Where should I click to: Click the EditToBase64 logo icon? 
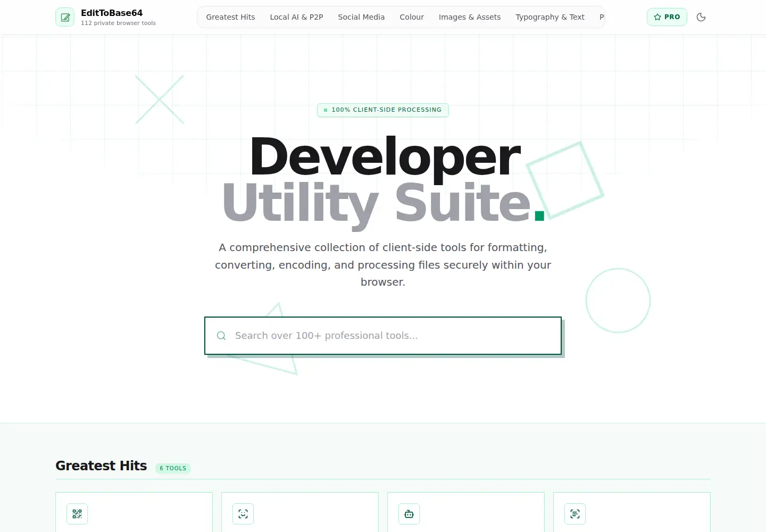click(65, 17)
